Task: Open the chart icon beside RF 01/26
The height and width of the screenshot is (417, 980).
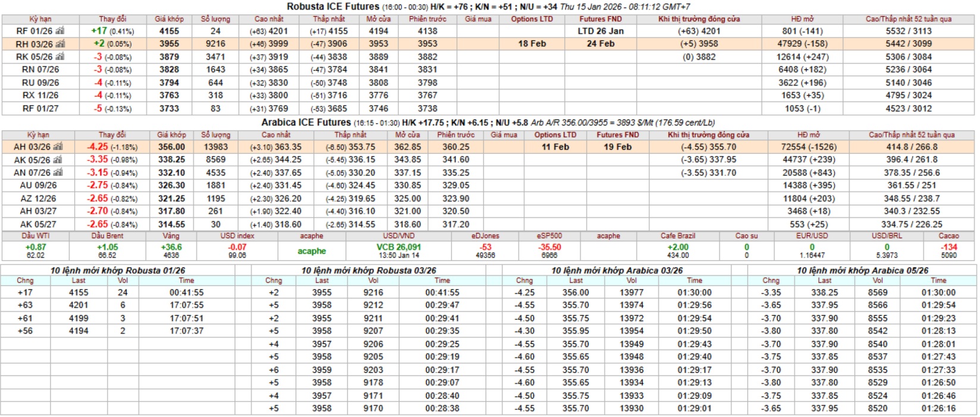Action: pos(60,31)
